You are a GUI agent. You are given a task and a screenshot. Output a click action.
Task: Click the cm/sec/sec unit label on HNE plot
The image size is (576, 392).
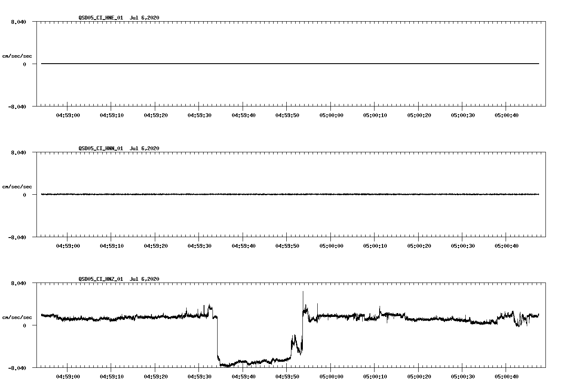click(17, 56)
